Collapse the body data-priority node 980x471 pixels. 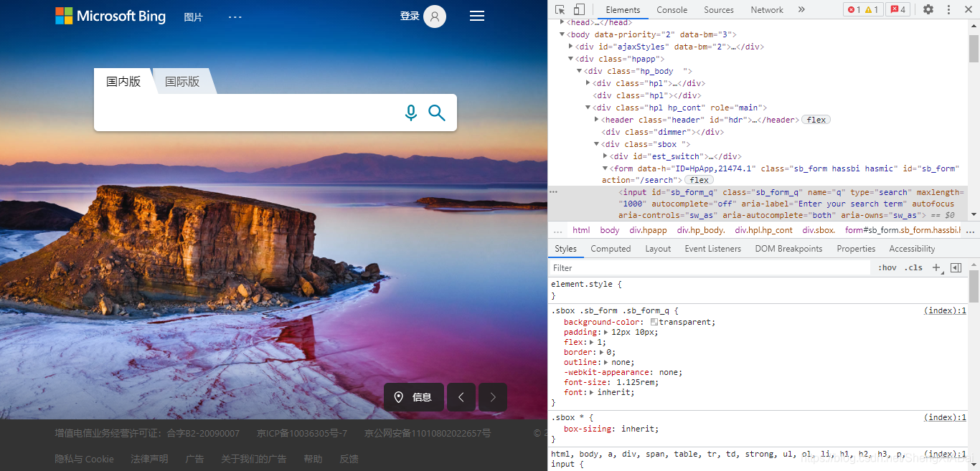click(x=562, y=34)
